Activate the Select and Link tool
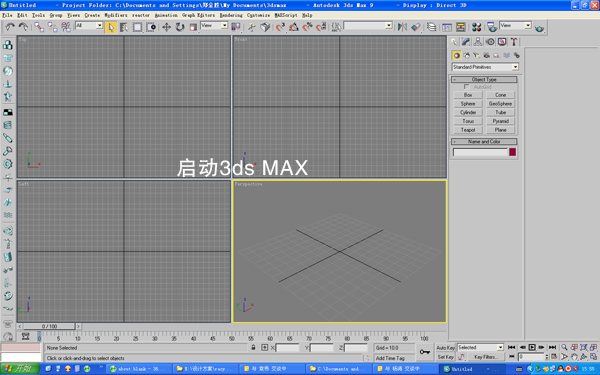 (x=39, y=27)
